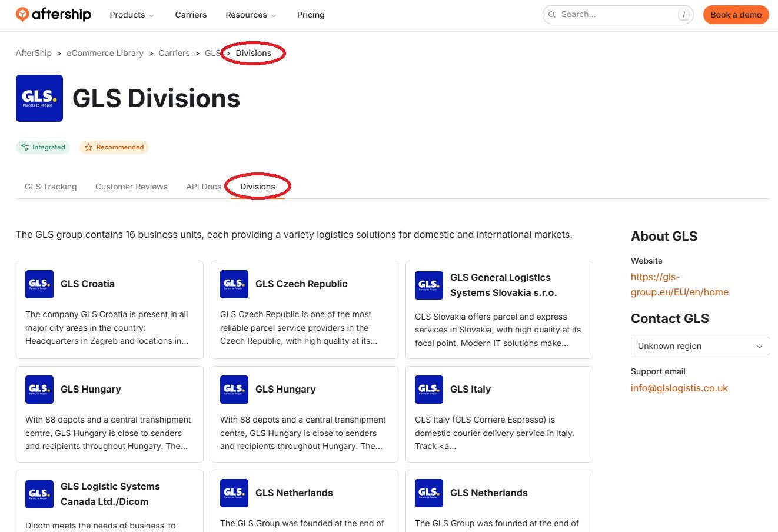Switch to the API Docs tab
Screen dimensions: 778x532
(x=204, y=187)
